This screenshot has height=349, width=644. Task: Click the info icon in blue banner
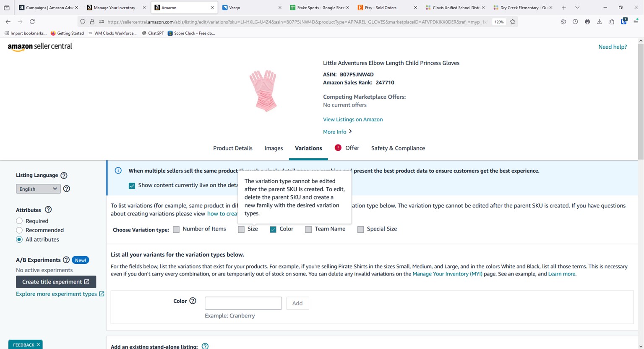(x=118, y=171)
